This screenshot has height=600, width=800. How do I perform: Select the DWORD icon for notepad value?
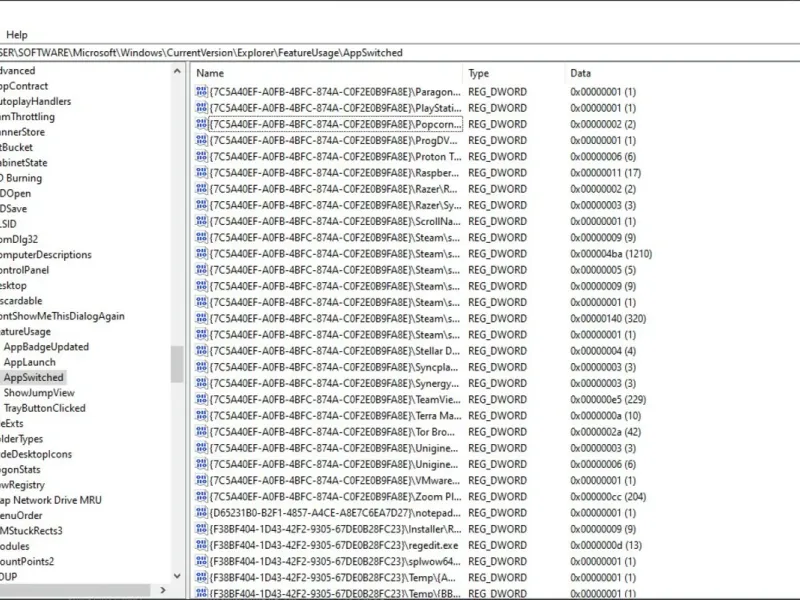tap(202, 513)
